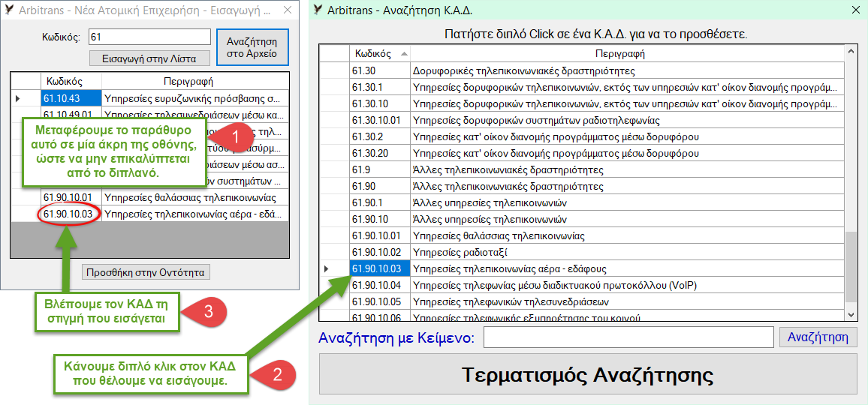Select code 61.90.10.01 in the left window list
The height and width of the screenshot is (405, 868).
point(71,197)
